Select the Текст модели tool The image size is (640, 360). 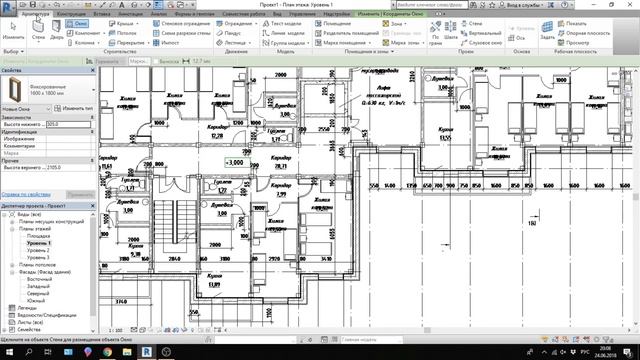click(282, 24)
